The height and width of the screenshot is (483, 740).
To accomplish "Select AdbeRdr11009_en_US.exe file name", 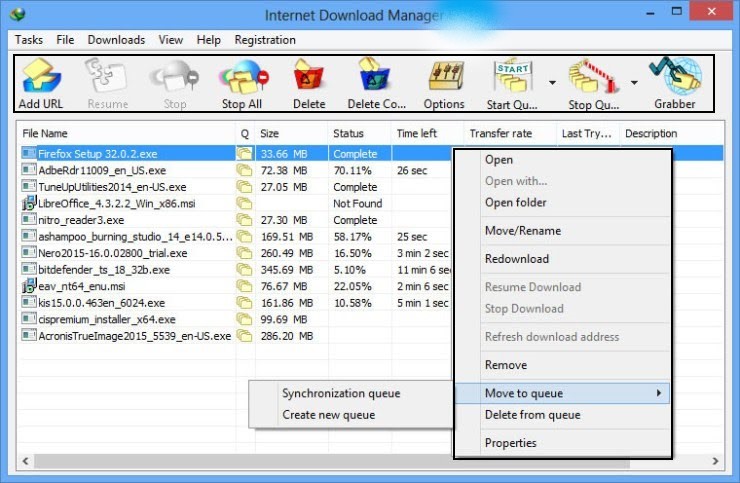I will click(x=102, y=170).
